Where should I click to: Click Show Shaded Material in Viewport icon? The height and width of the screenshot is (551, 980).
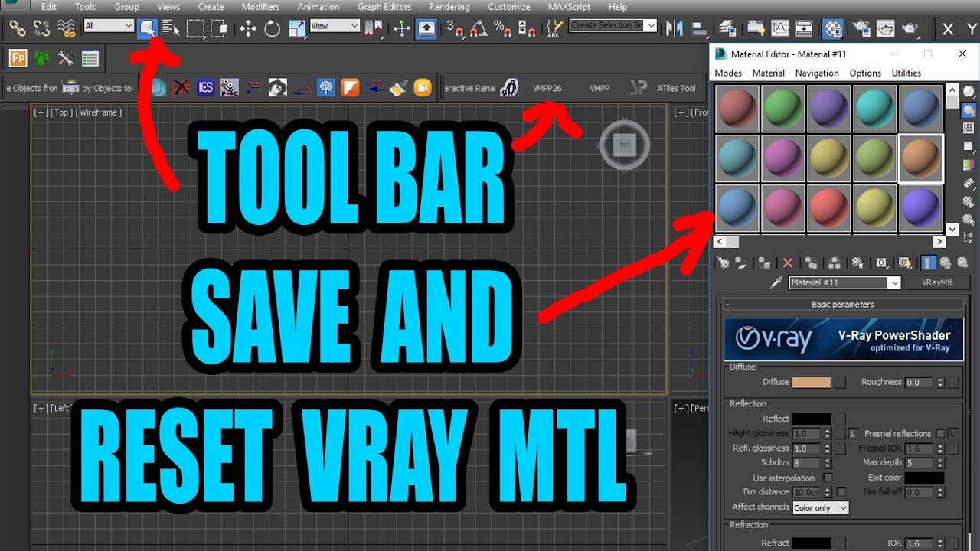pyautogui.click(x=905, y=262)
